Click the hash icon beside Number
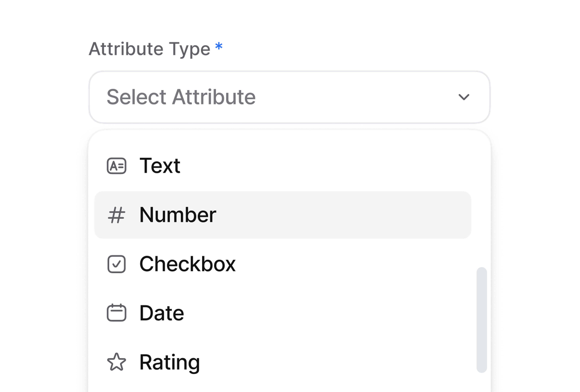 (116, 215)
